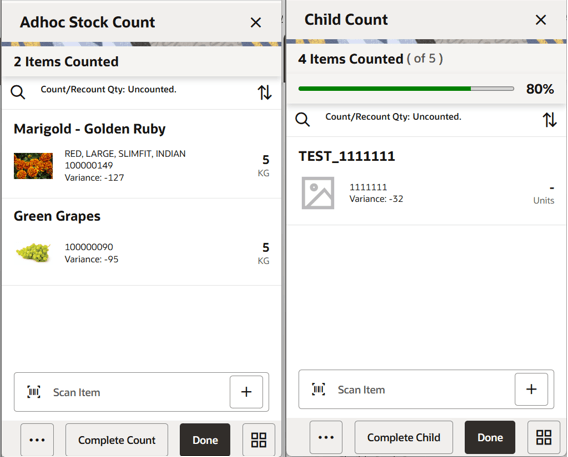Tap barcode scan icon in Adhoc Stock Count
Screen dimensions: 568x457
(34, 392)
